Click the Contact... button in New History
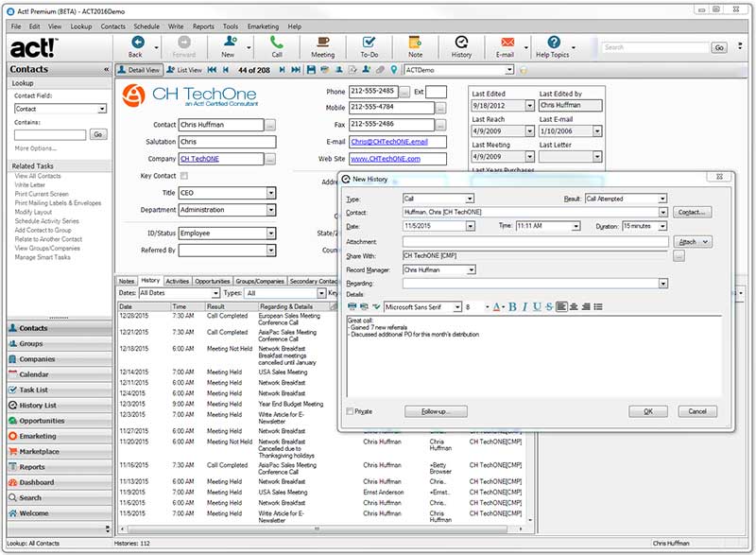756x555 pixels. [x=692, y=212]
